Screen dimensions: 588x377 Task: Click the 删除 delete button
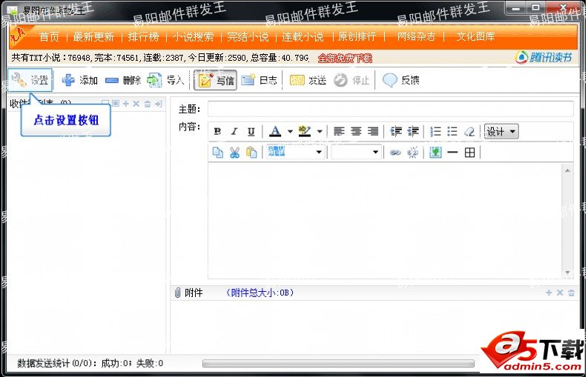click(x=123, y=80)
